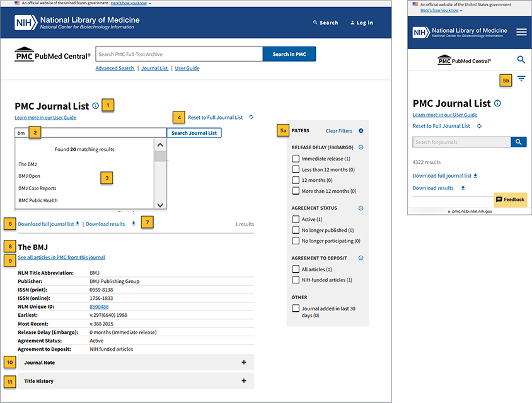
Task: Click the PMC PubMed Central logo in mobile view
Action: click(x=464, y=60)
